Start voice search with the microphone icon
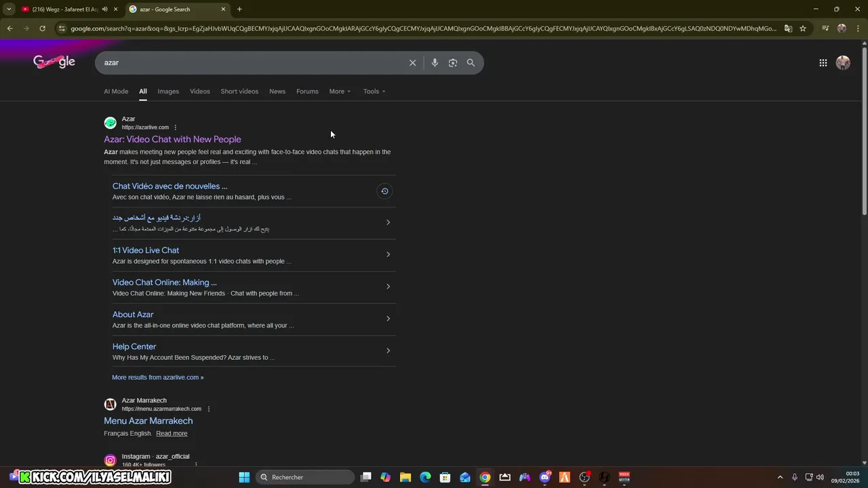 point(435,62)
